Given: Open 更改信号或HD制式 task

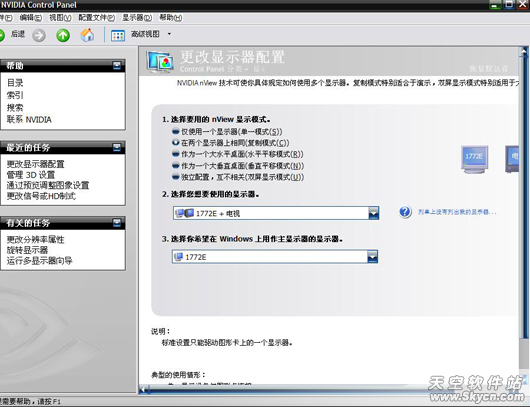Looking at the screenshot, I should [x=41, y=196].
